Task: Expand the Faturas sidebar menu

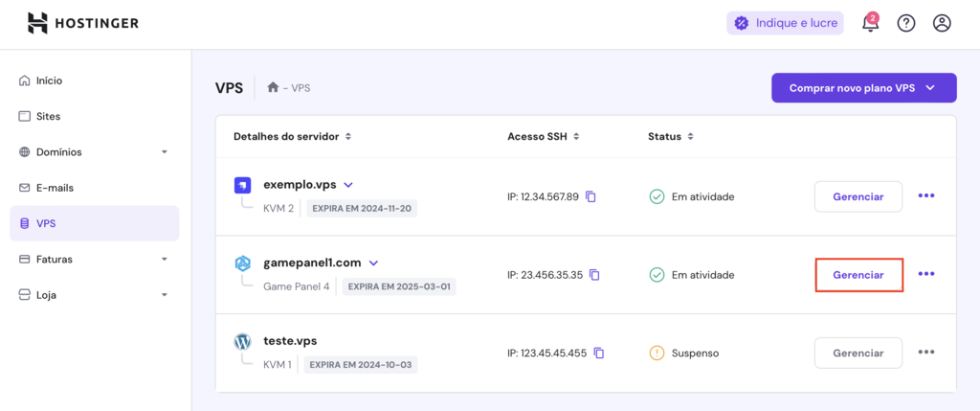Action: click(165, 260)
